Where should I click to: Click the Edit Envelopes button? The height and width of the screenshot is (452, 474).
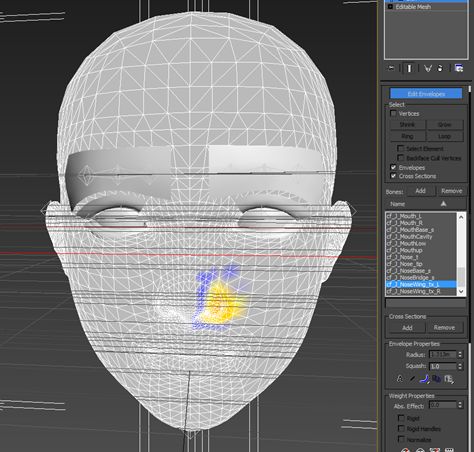point(426,94)
